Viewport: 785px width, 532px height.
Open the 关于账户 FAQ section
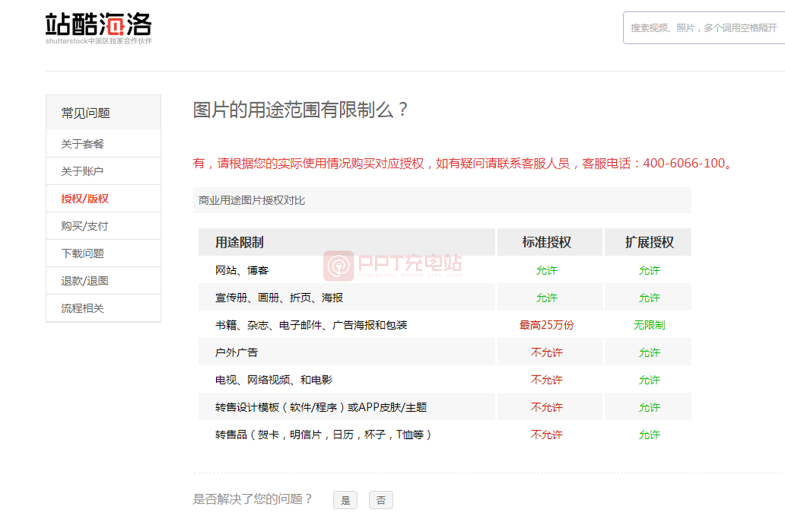pyautogui.click(x=82, y=171)
